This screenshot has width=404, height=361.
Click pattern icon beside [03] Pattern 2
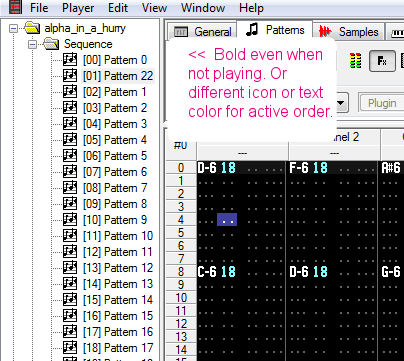tap(70, 107)
